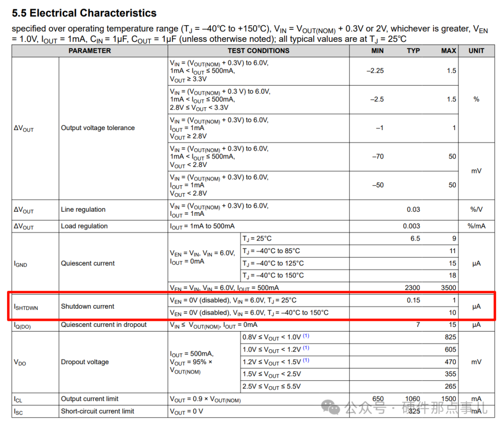Click the WeChat logo icon in watermark
504x428 pixels.
tap(330, 407)
